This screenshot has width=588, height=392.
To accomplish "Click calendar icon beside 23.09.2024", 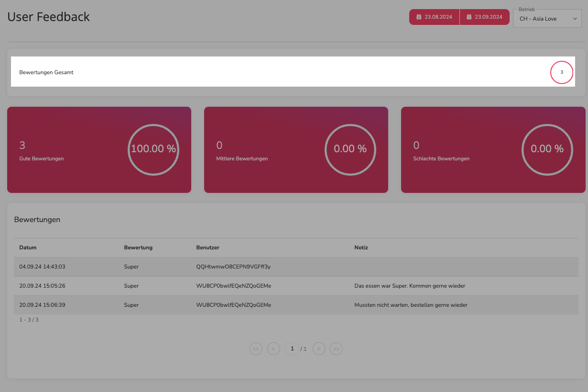I will tap(469, 17).
